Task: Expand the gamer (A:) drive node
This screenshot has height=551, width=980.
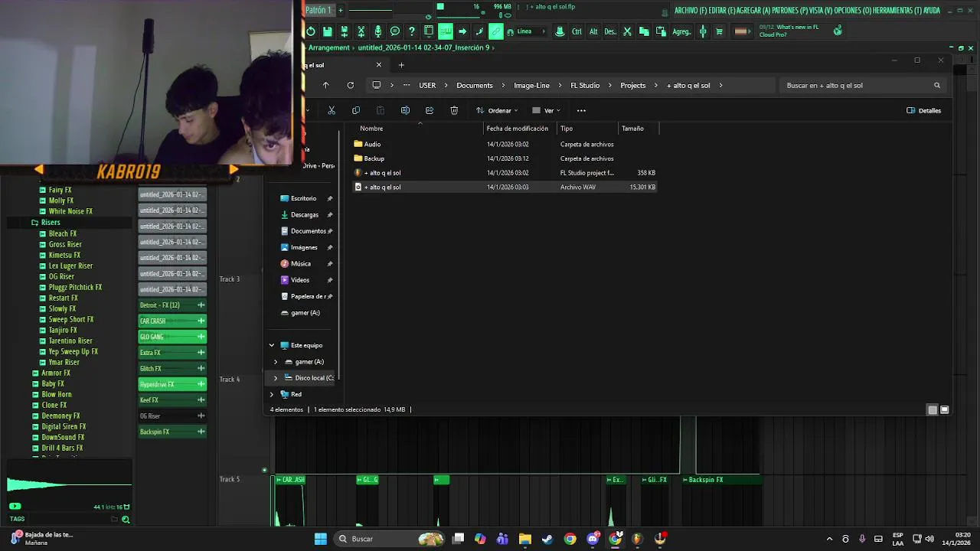Action: (x=276, y=361)
